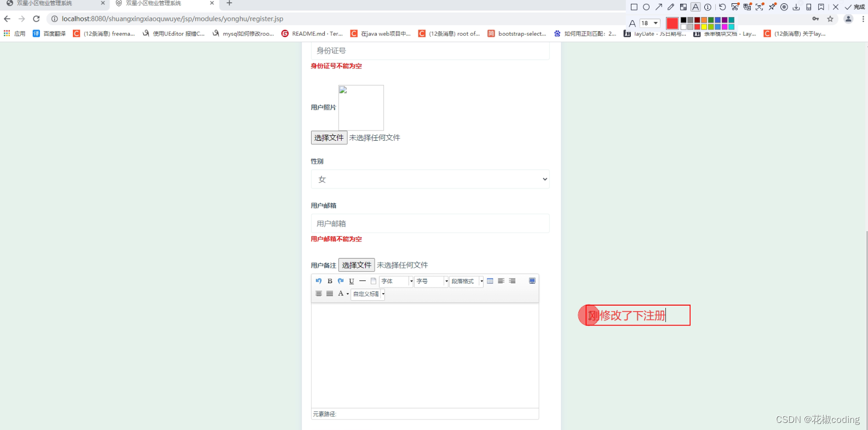Close the active browser tab
Image resolution: width=868 pixels, height=430 pixels.
(212, 3)
